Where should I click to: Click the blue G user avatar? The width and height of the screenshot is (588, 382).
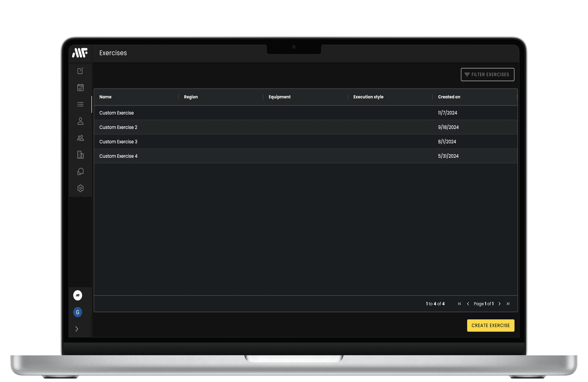coord(78,312)
